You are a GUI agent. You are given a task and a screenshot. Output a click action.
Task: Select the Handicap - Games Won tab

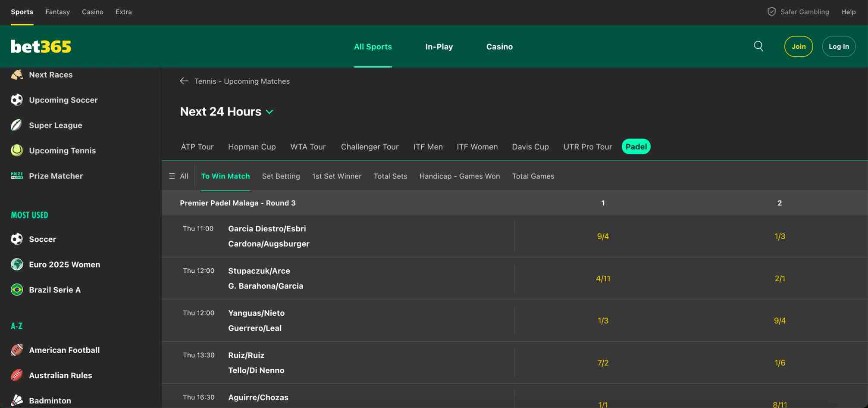[x=460, y=176]
